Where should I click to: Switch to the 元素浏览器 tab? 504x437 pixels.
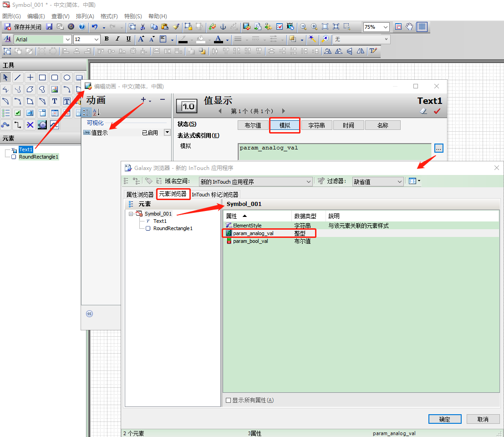[x=173, y=194]
